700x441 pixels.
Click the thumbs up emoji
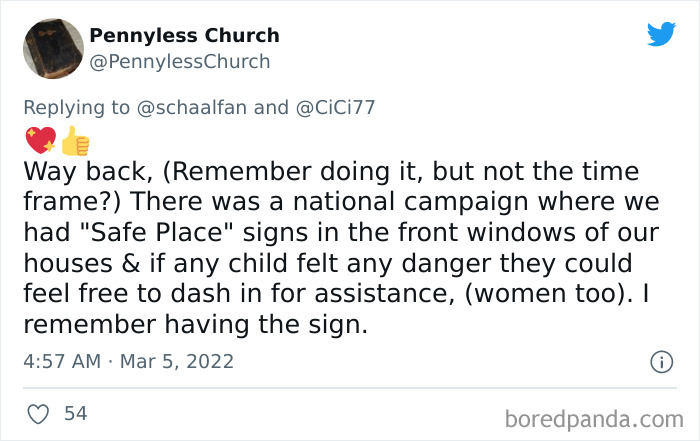tap(74, 141)
